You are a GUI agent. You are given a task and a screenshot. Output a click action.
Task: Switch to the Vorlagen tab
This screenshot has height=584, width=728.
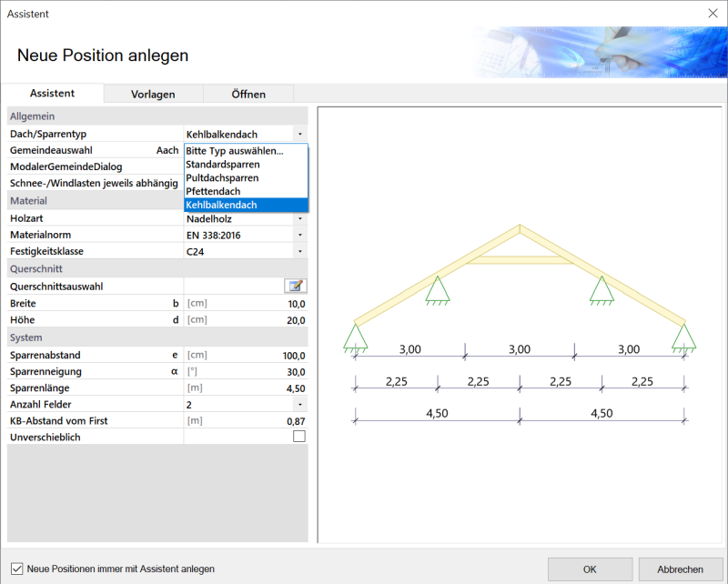click(153, 95)
